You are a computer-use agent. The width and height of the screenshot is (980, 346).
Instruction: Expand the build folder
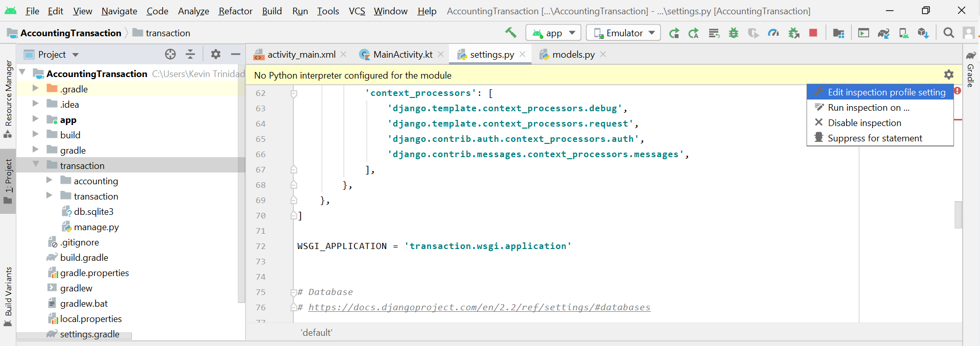point(35,134)
